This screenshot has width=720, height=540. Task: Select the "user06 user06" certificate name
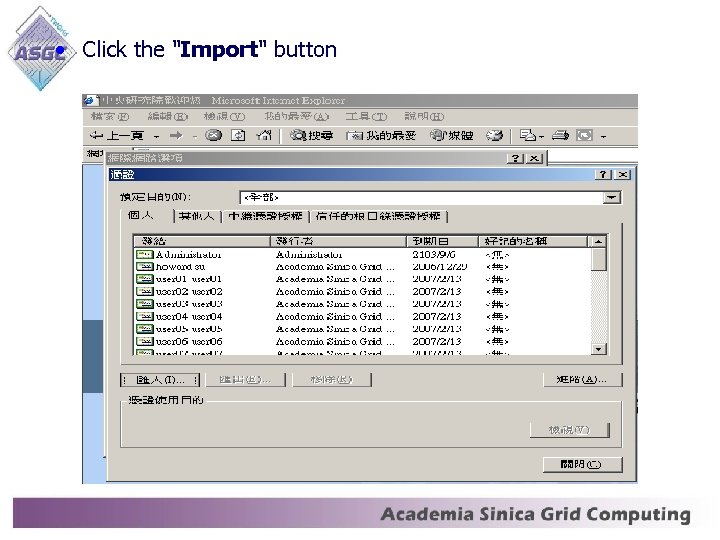189,341
